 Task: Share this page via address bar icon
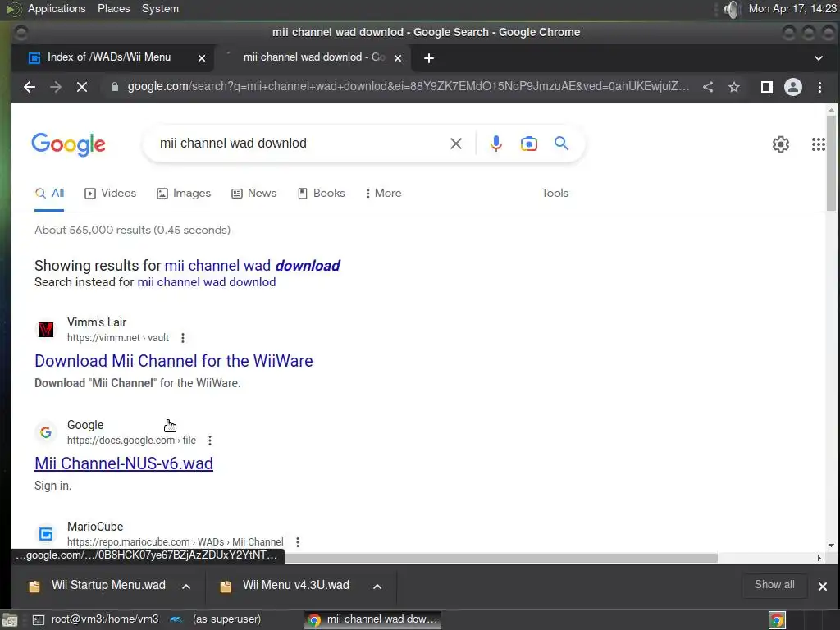[x=708, y=87]
